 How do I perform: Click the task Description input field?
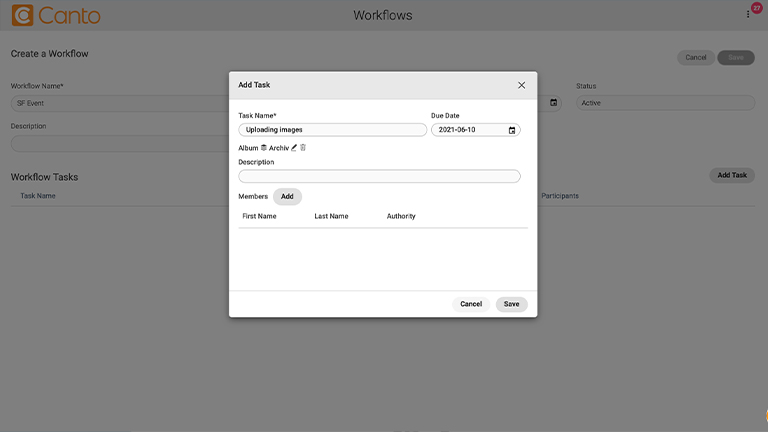click(x=379, y=176)
